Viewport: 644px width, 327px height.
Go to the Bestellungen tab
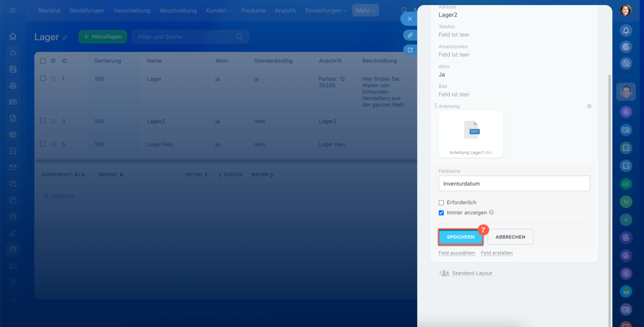coord(87,11)
